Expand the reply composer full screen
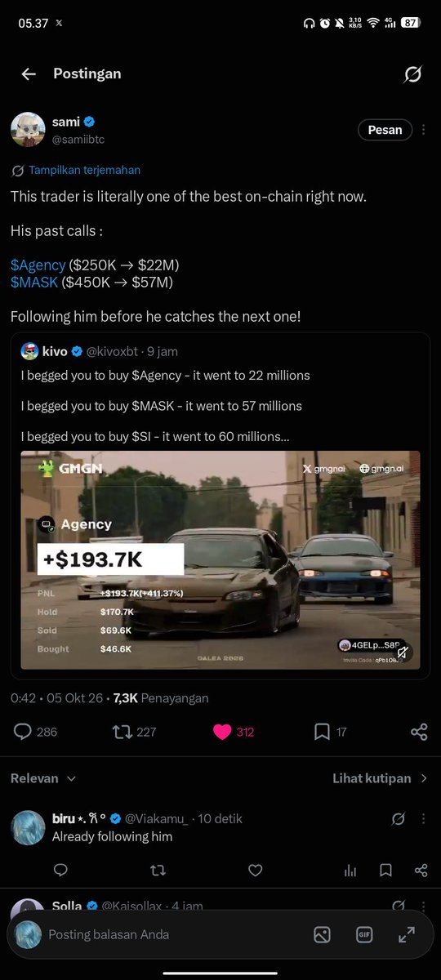The image size is (441, 980). 406,935
